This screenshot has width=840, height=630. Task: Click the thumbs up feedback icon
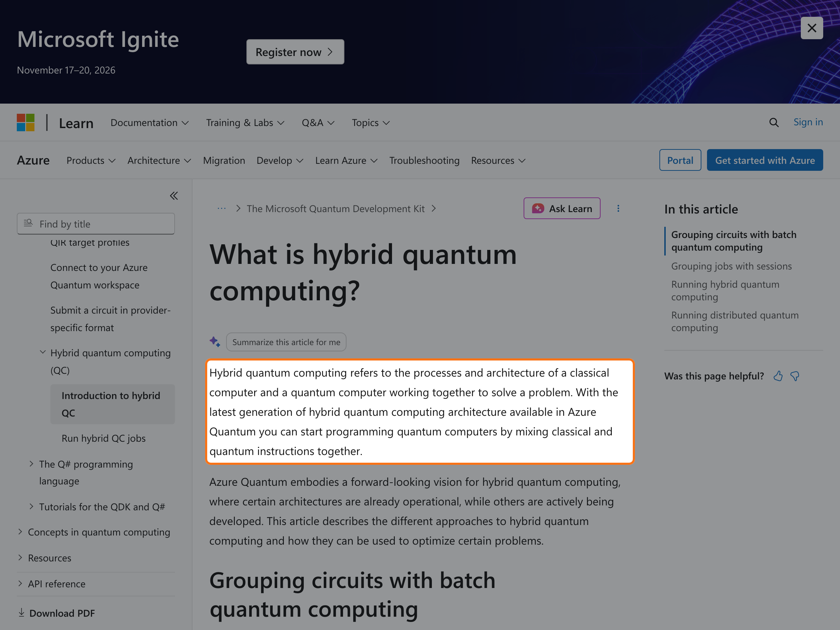point(778,376)
